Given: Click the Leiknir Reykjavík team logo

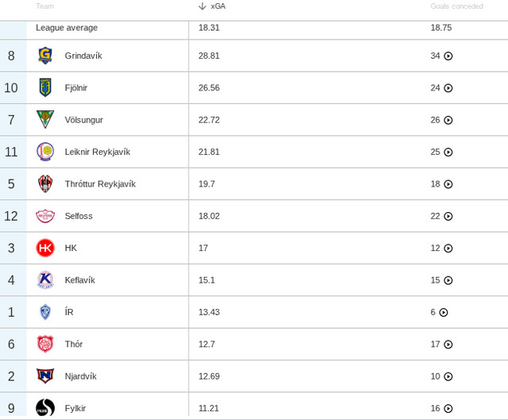Looking at the screenshot, I should 45,152.
